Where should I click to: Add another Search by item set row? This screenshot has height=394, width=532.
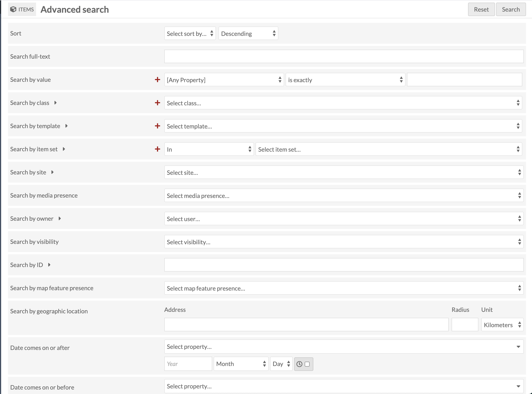(x=157, y=149)
